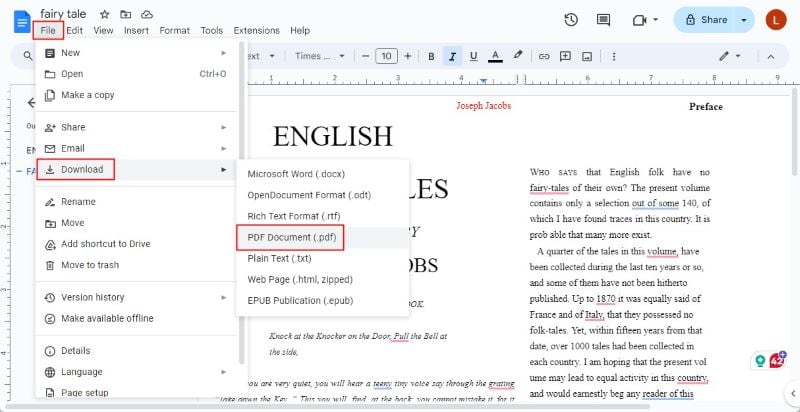
Task: Star the fairy tale document
Action: [105, 14]
